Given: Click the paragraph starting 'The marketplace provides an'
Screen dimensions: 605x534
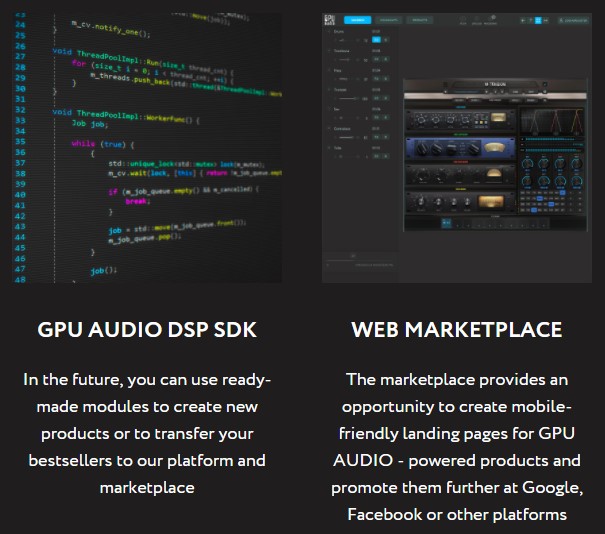Looking at the screenshot, I should pos(457,447).
